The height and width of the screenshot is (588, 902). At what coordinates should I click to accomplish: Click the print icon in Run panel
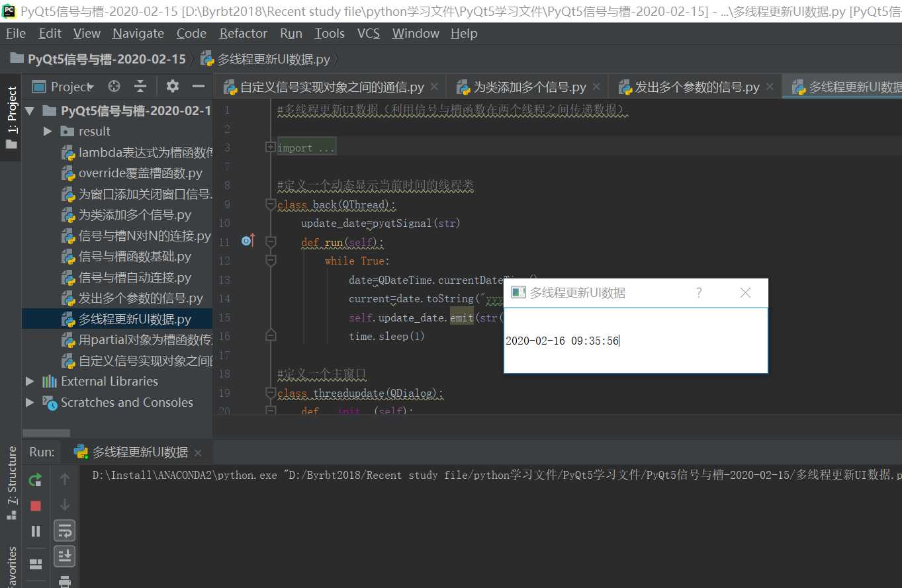click(x=64, y=581)
